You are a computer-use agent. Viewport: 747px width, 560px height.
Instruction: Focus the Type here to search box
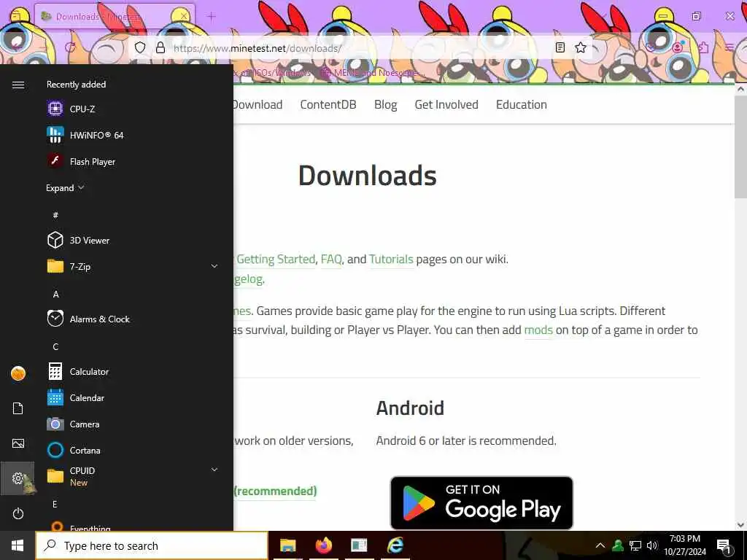152,545
